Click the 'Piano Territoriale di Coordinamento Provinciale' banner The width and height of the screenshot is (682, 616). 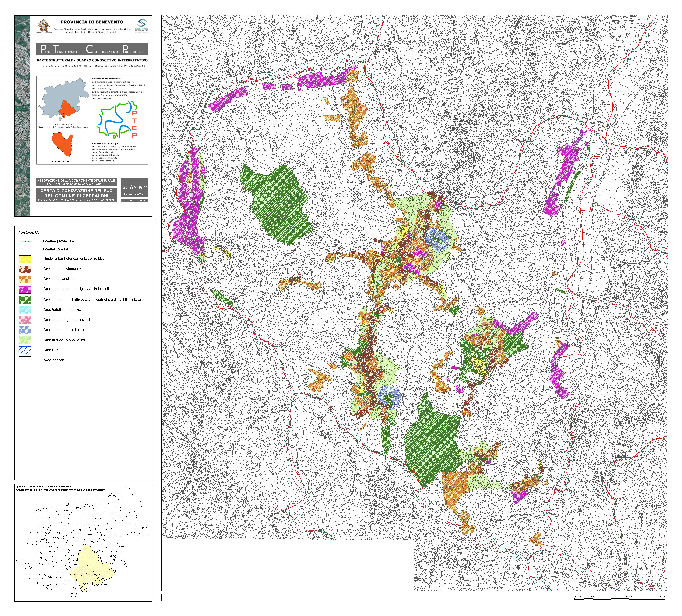tap(92, 49)
